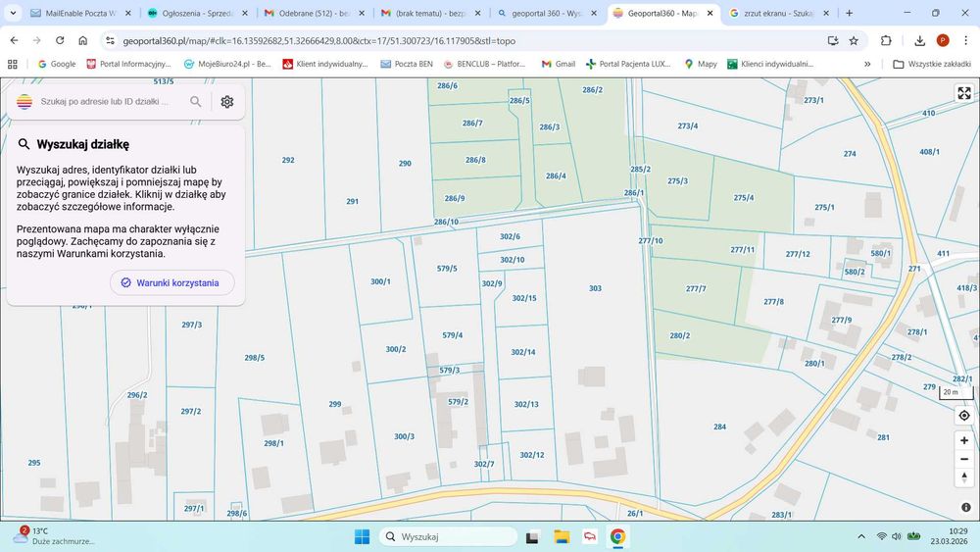980x552 pixels.
Task: Select parcel 275/4 on the map
Action: pos(744,197)
